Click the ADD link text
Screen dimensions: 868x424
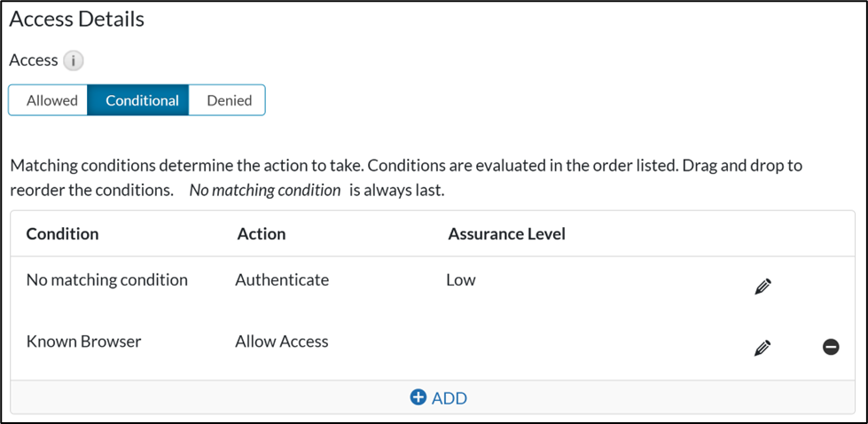[x=450, y=398]
